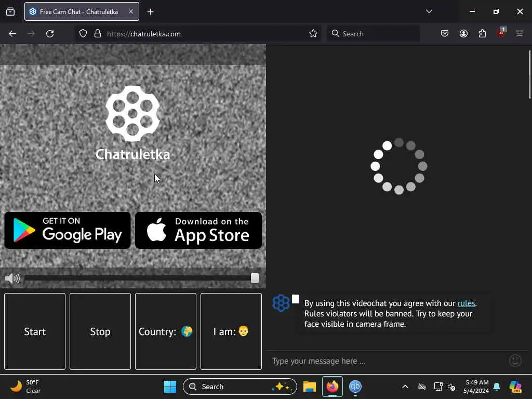Open the Extensions puzzle icon
532x399 pixels.
click(482, 33)
